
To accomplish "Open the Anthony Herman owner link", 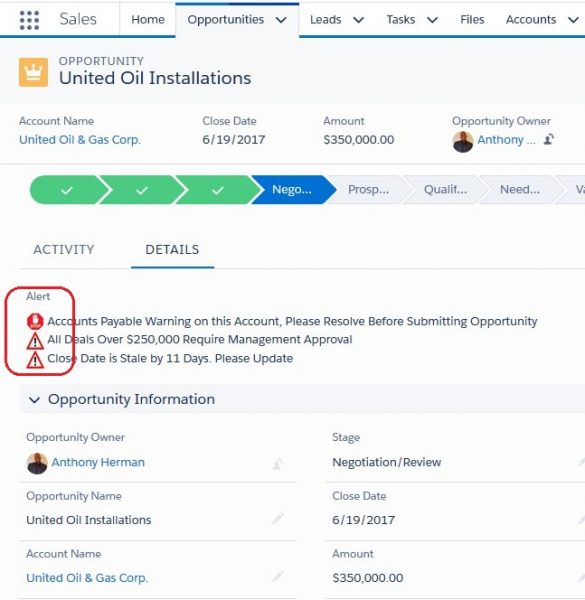I will pos(98,462).
